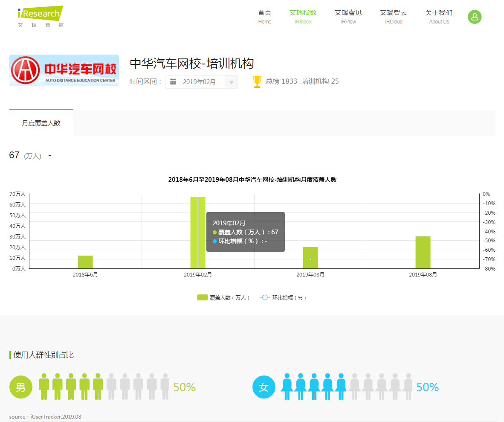
Task: Go to 首页 Home menu
Action: coord(264,17)
